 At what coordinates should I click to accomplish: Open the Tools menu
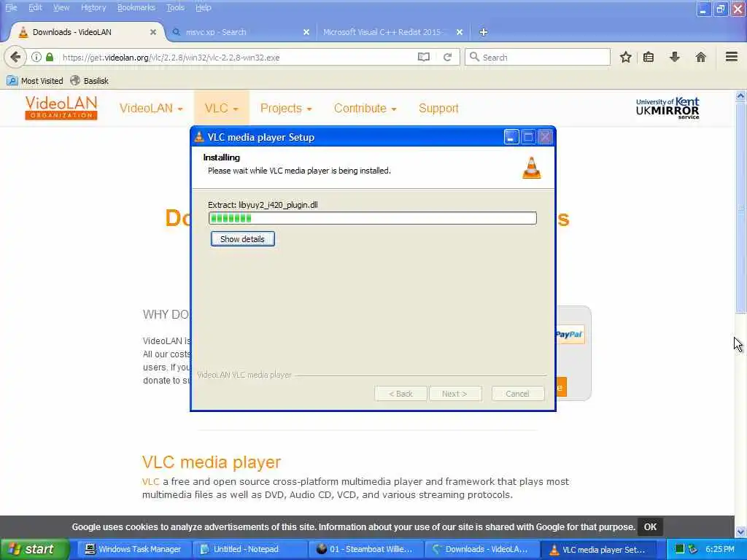[175, 7]
